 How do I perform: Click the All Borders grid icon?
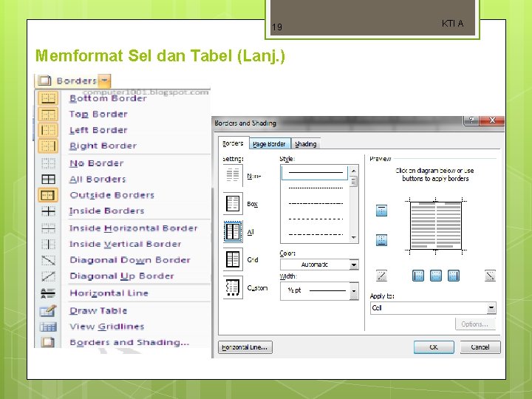point(48,179)
